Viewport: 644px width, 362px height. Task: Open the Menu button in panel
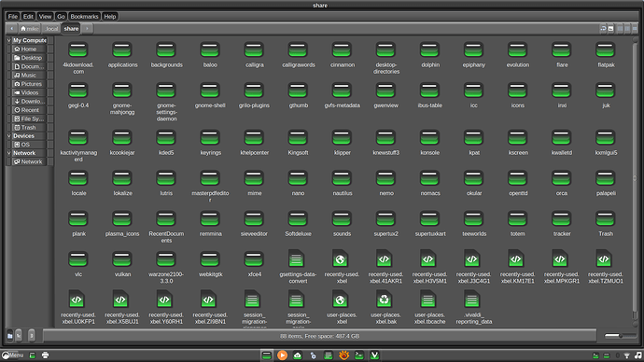(x=13, y=355)
